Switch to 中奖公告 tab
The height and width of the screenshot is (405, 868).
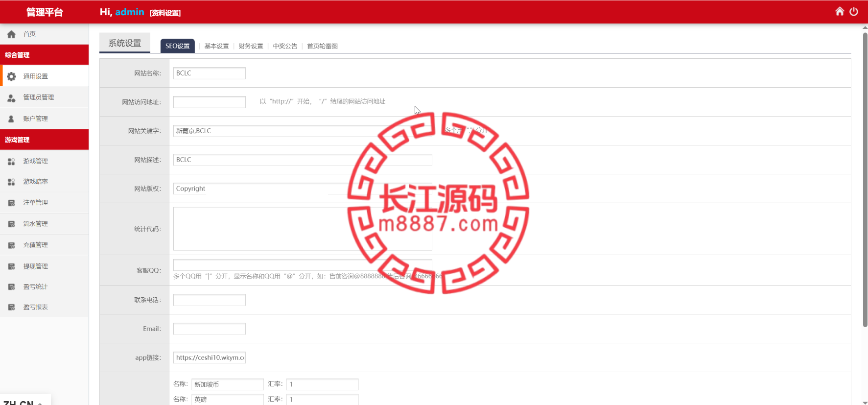coord(285,46)
